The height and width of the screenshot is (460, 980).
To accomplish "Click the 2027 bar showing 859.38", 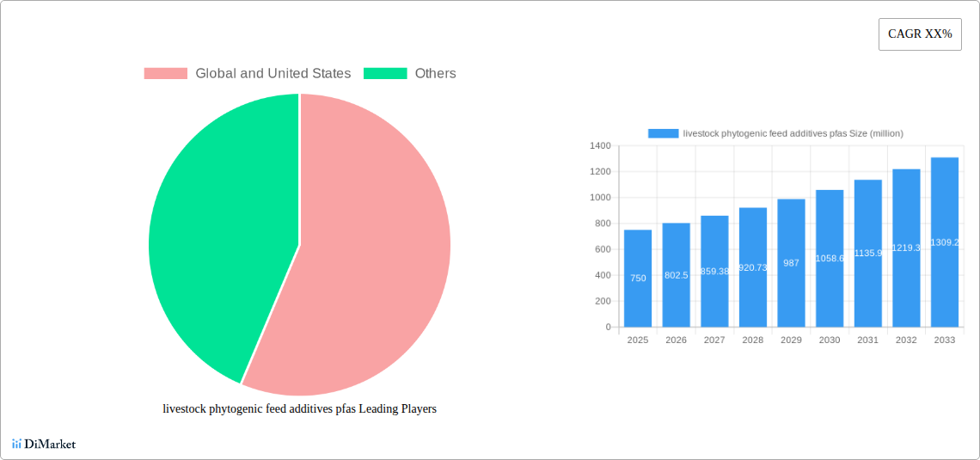I will (714, 272).
